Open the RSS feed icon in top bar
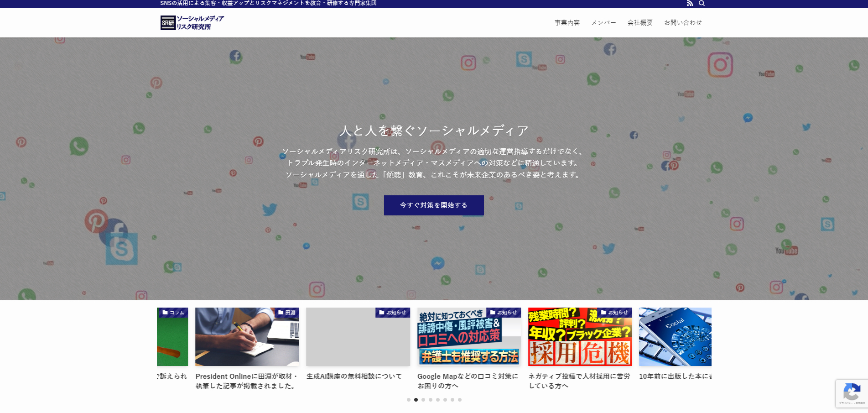The width and height of the screenshot is (868, 413). point(690,3)
